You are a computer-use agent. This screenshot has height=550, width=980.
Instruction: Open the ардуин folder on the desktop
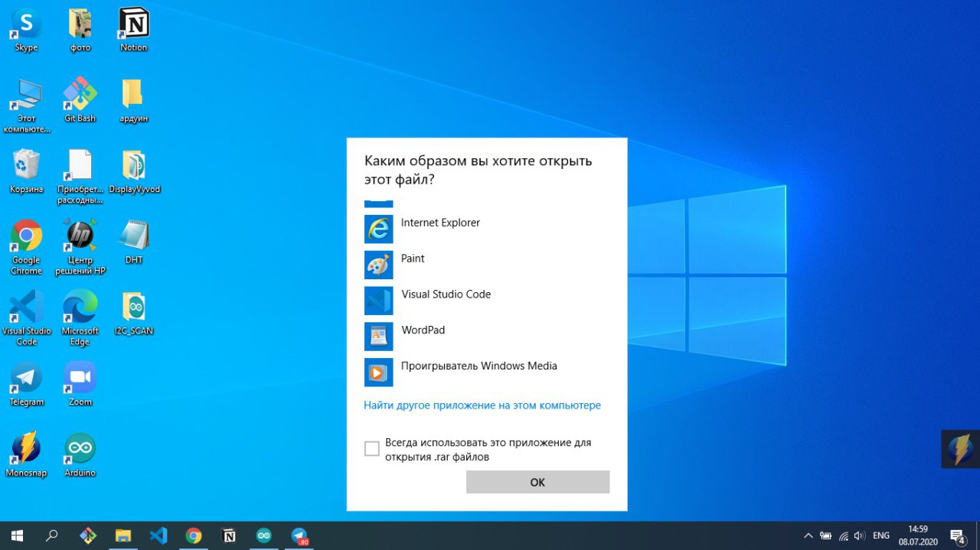click(x=133, y=99)
